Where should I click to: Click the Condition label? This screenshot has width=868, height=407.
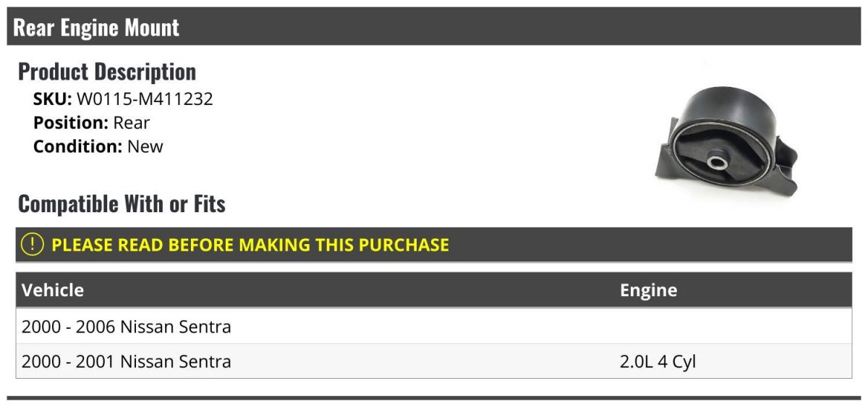78,146
